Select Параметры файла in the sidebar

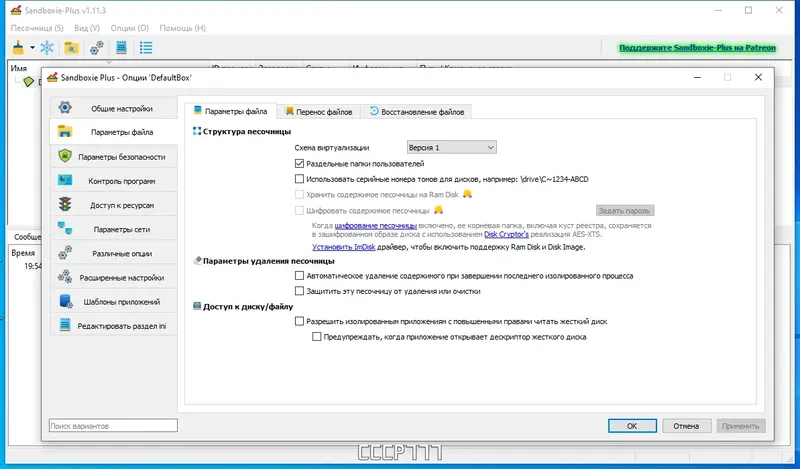click(x=114, y=132)
